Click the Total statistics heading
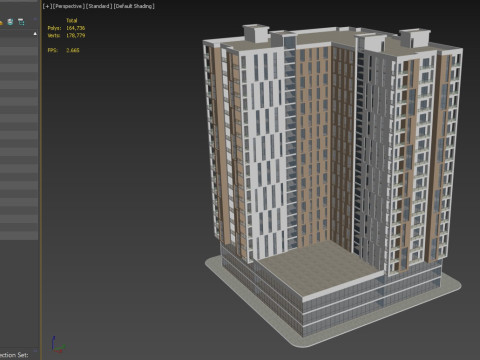The image size is (480, 360). [72, 20]
